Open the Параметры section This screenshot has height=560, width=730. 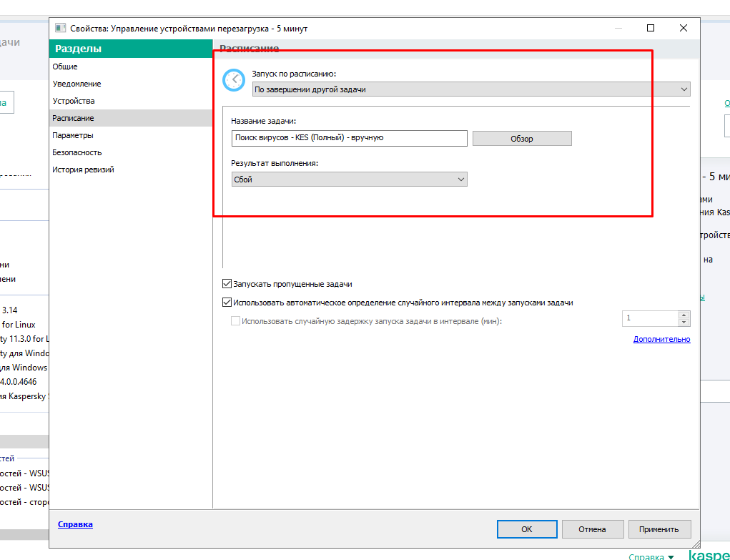[x=73, y=135]
